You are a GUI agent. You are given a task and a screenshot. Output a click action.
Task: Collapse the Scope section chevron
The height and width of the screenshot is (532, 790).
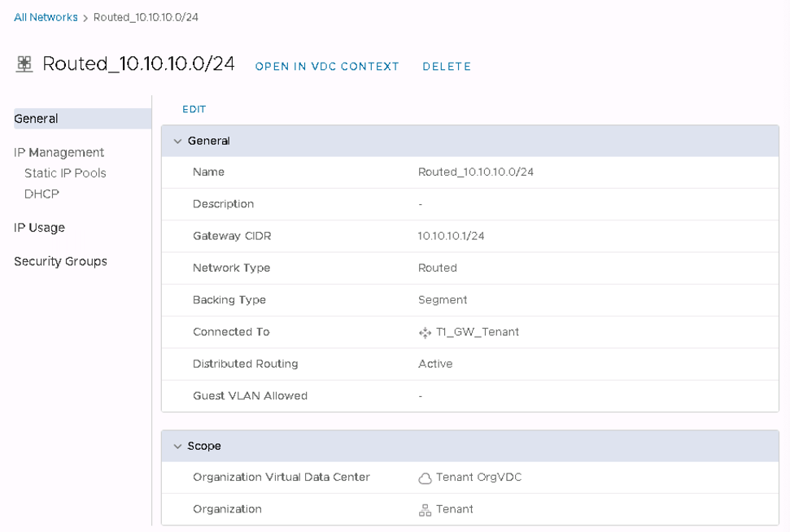coord(177,447)
